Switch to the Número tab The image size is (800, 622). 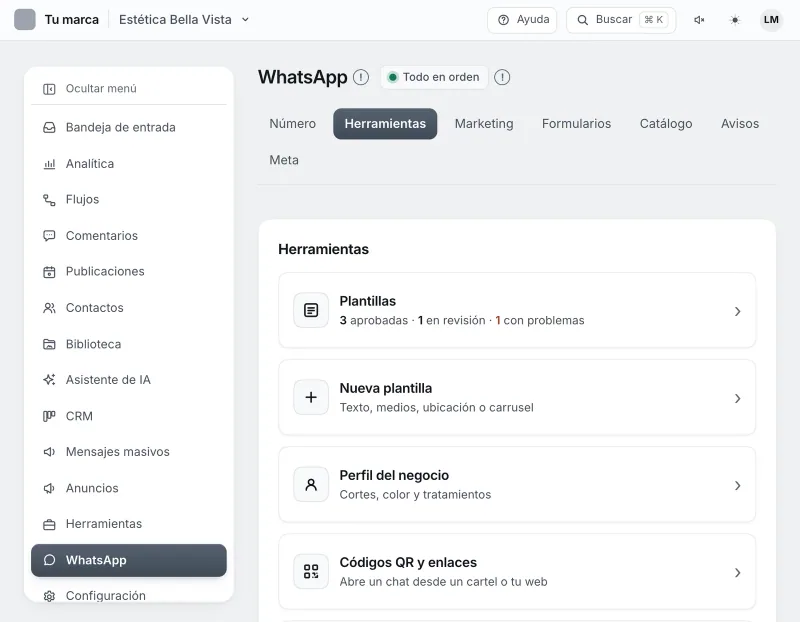(292, 123)
